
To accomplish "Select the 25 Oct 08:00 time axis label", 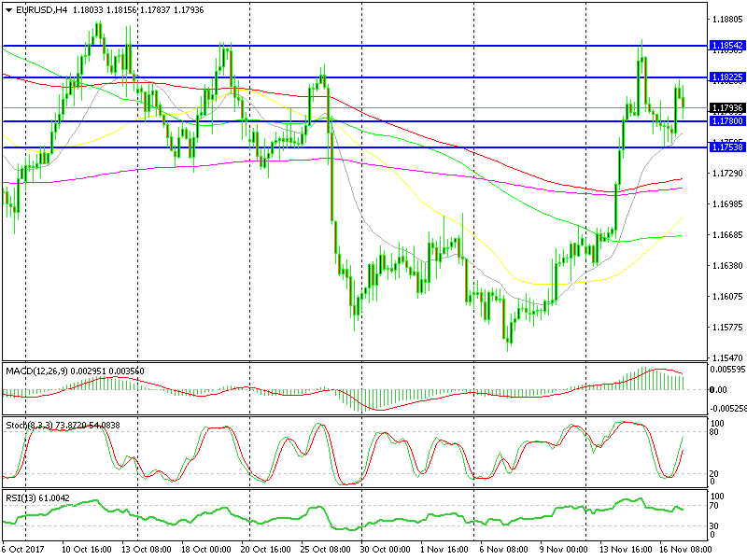I will [326, 550].
